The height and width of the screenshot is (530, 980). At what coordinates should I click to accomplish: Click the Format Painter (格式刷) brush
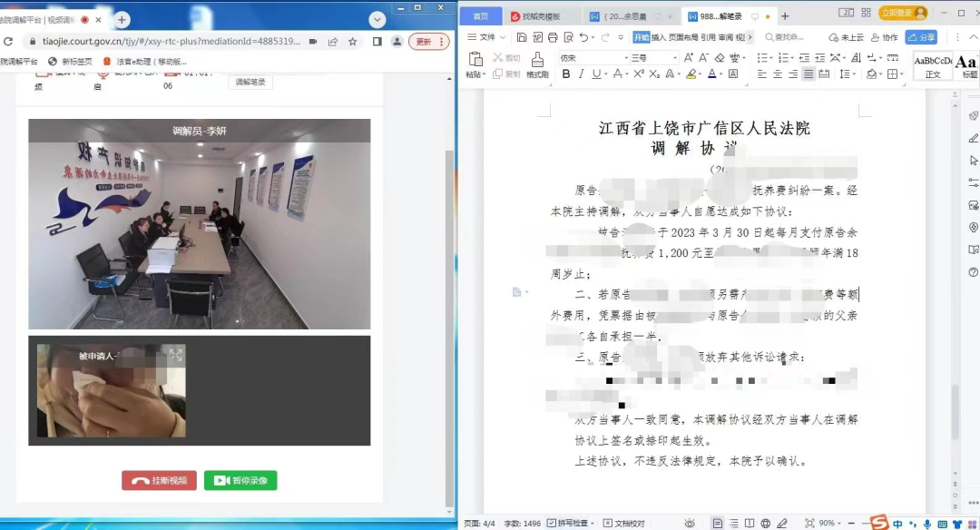pos(537,60)
